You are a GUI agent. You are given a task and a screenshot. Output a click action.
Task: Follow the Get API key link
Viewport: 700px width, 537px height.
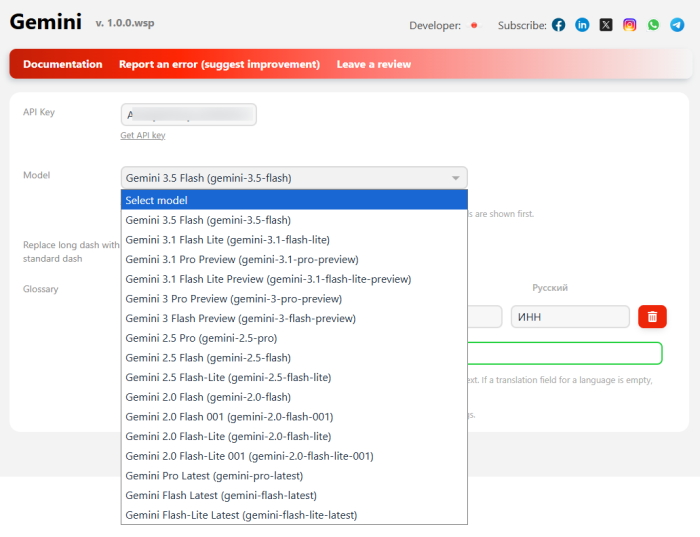click(x=143, y=135)
